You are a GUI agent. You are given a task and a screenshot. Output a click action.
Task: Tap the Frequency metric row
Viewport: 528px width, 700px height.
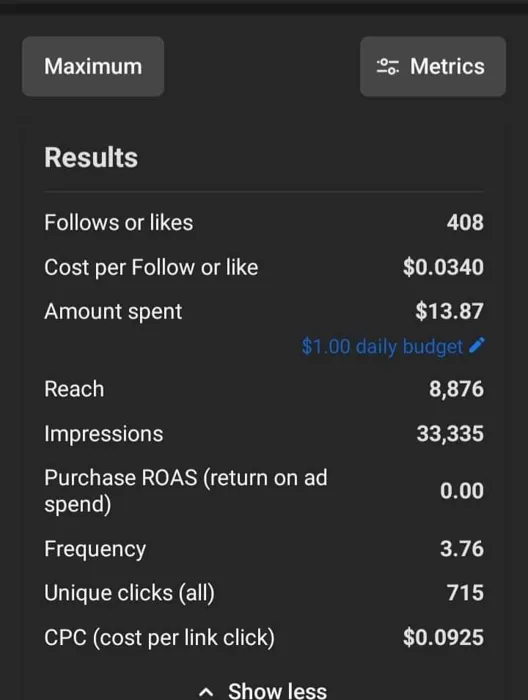click(264, 549)
